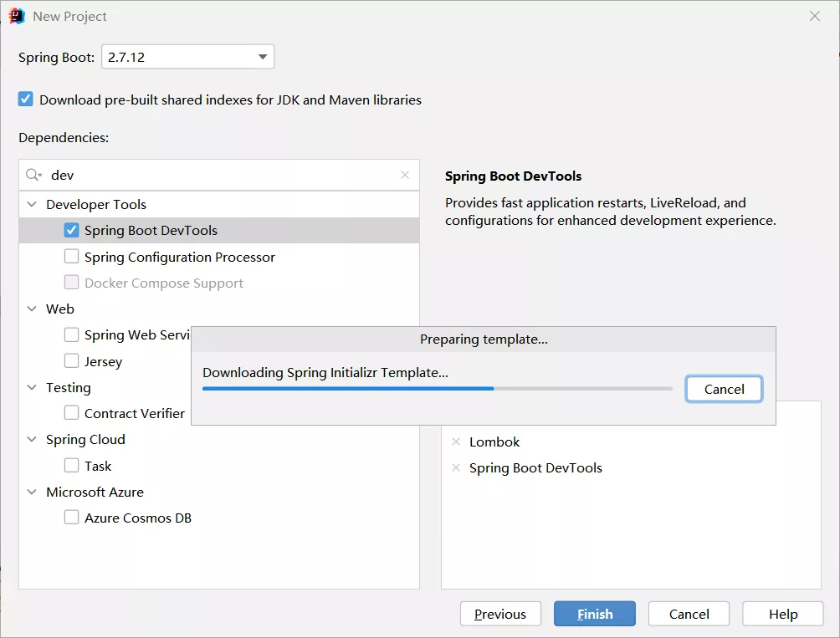Viewport: 840px width, 638px height.
Task: Close the New Project dialog
Action: coord(815,16)
